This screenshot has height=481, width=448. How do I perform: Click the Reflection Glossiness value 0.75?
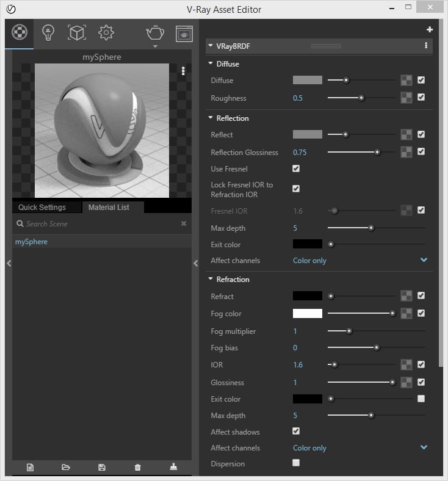300,153
